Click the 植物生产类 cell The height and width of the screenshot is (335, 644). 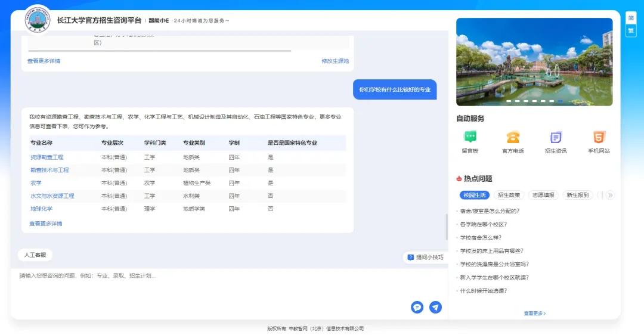click(x=197, y=183)
